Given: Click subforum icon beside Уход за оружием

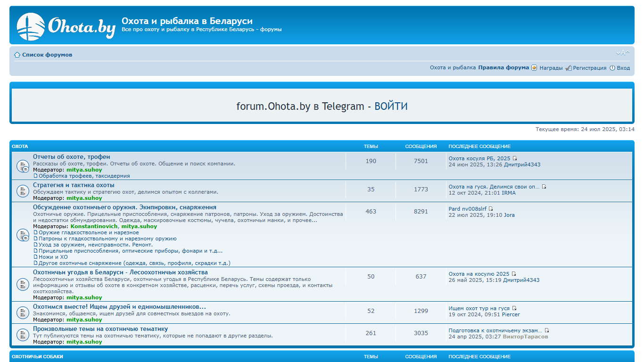Looking at the screenshot, I should point(35,245).
